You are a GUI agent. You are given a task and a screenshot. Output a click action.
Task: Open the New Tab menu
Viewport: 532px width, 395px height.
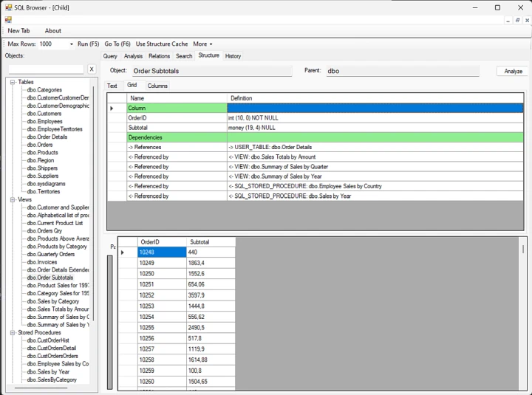tap(18, 31)
